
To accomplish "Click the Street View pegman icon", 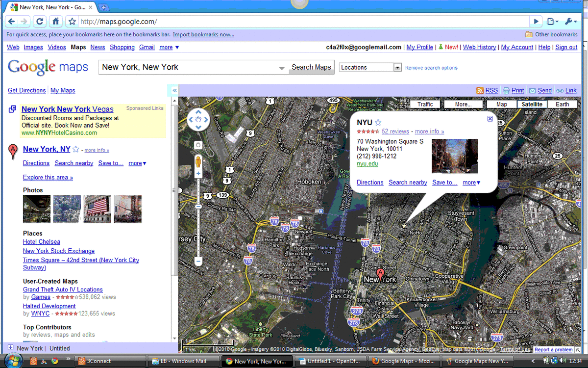I will tap(198, 162).
